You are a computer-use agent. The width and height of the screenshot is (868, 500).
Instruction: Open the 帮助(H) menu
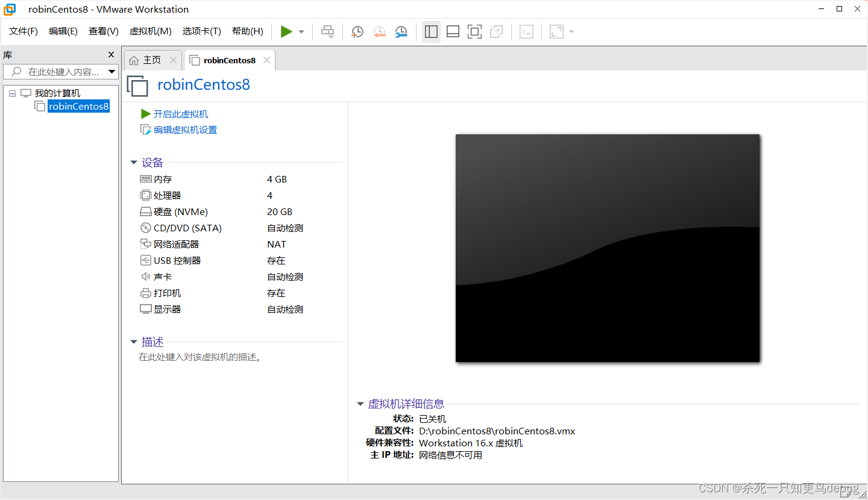coord(248,31)
